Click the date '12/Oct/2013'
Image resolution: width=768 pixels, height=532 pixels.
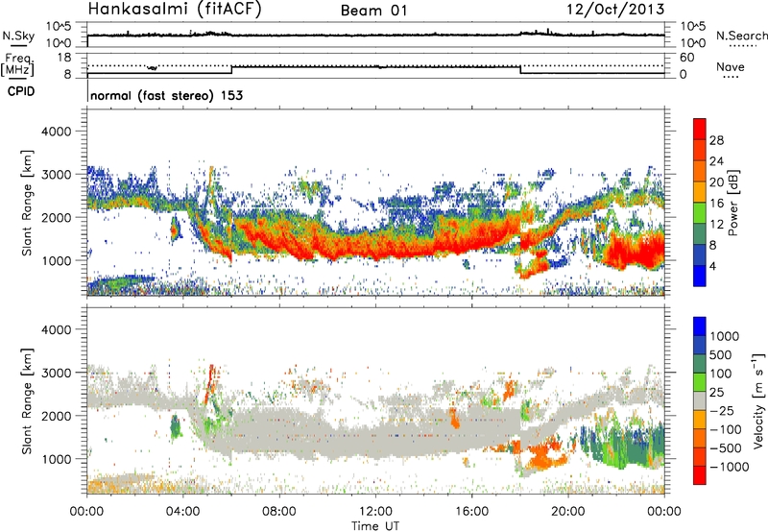615,10
